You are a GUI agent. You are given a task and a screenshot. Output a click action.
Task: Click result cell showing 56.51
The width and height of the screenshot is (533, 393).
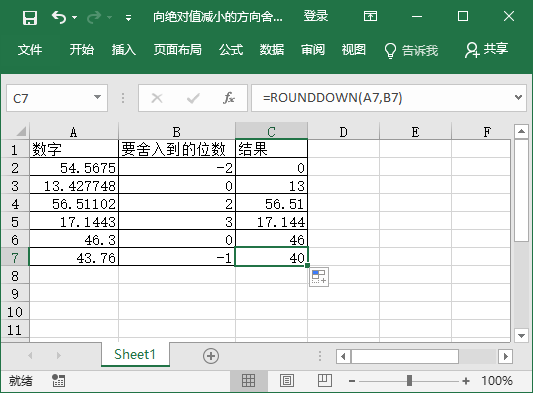pyautogui.click(x=271, y=203)
